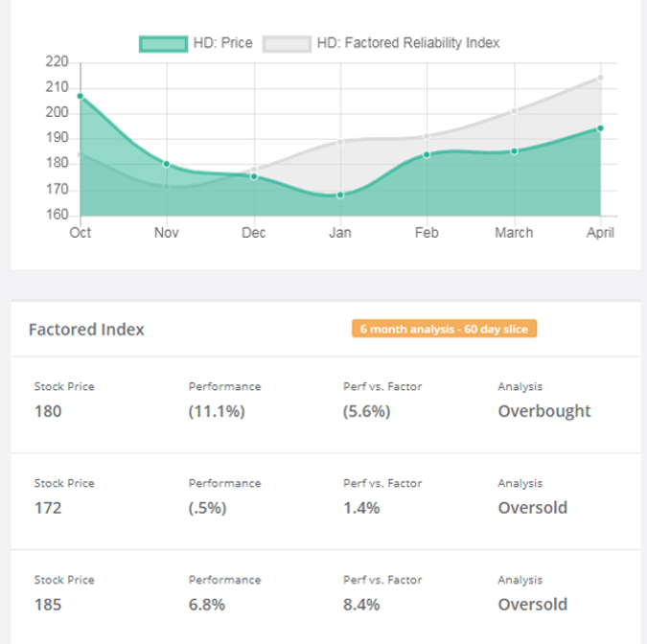Select the Feb price data point
This screenshot has width=647, height=644.
pyautogui.click(x=427, y=154)
